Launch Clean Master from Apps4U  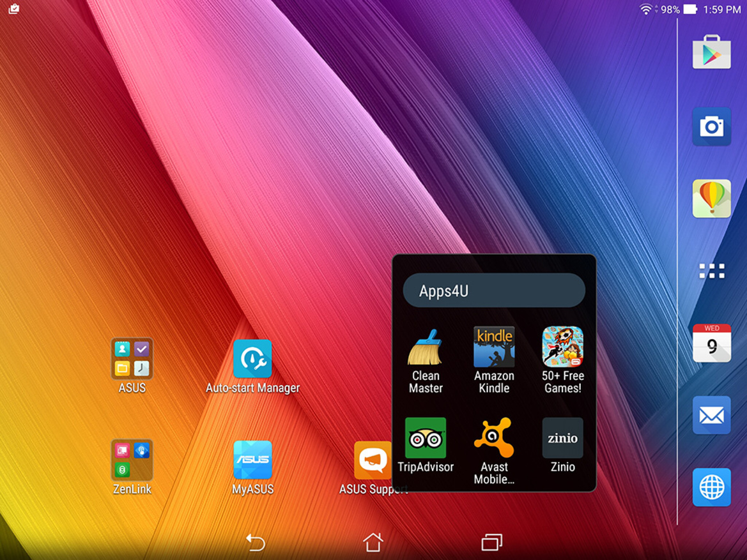(426, 361)
